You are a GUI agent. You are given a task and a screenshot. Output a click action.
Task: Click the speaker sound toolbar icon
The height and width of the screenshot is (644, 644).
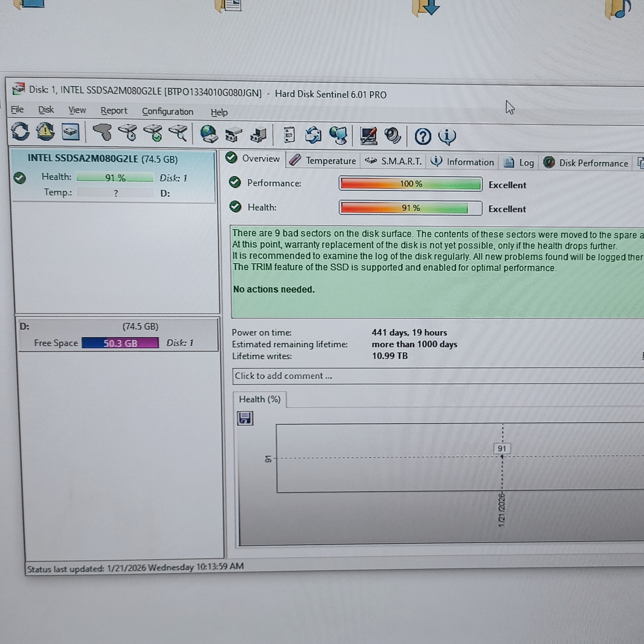tap(393, 136)
